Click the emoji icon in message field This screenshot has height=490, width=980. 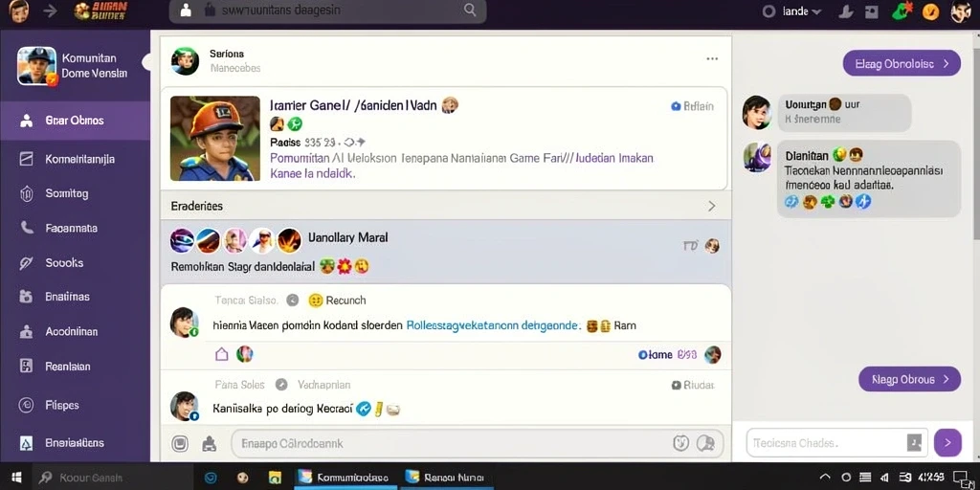coord(680,443)
